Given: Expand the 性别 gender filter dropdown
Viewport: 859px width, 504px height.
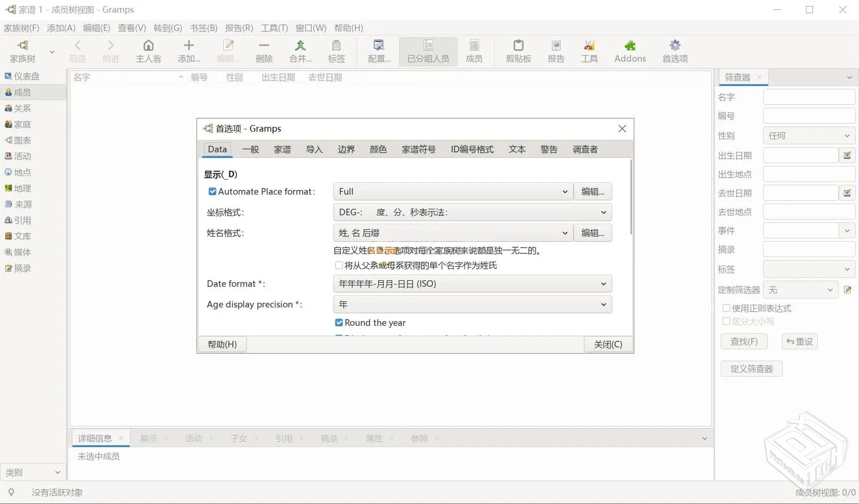Looking at the screenshot, I should (x=809, y=135).
